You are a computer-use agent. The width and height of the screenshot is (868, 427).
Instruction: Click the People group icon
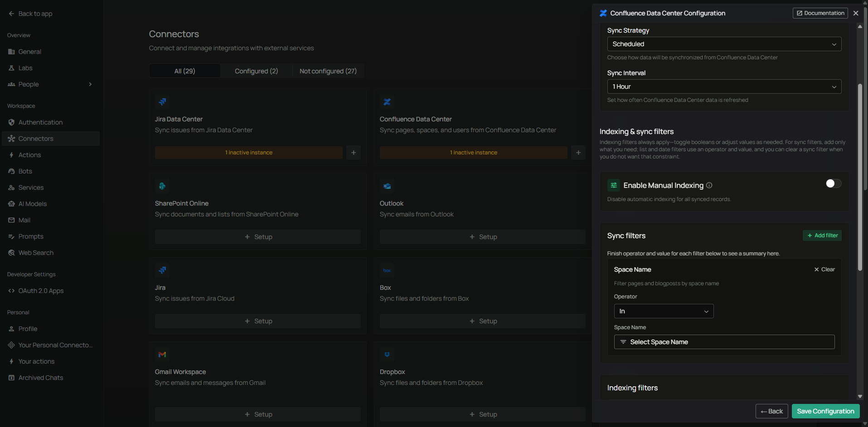pyautogui.click(x=11, y=84)
